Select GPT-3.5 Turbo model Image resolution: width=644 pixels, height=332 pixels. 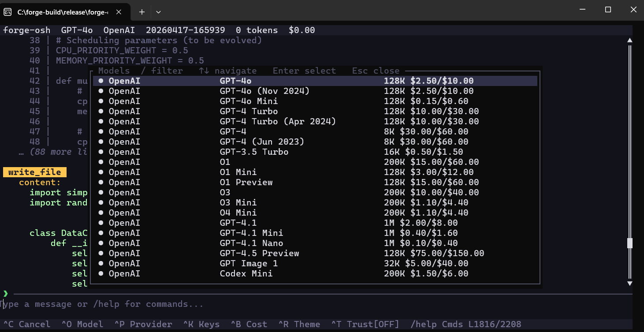315,152
